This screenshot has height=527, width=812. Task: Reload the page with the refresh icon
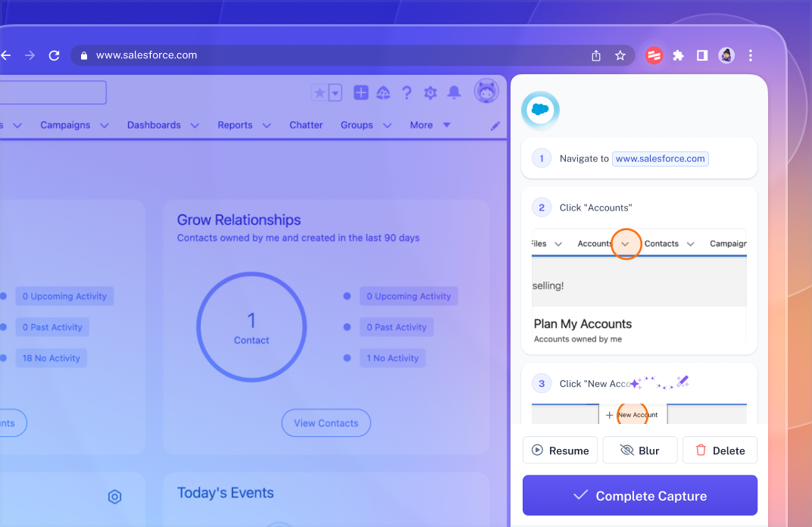coord(54,55)
